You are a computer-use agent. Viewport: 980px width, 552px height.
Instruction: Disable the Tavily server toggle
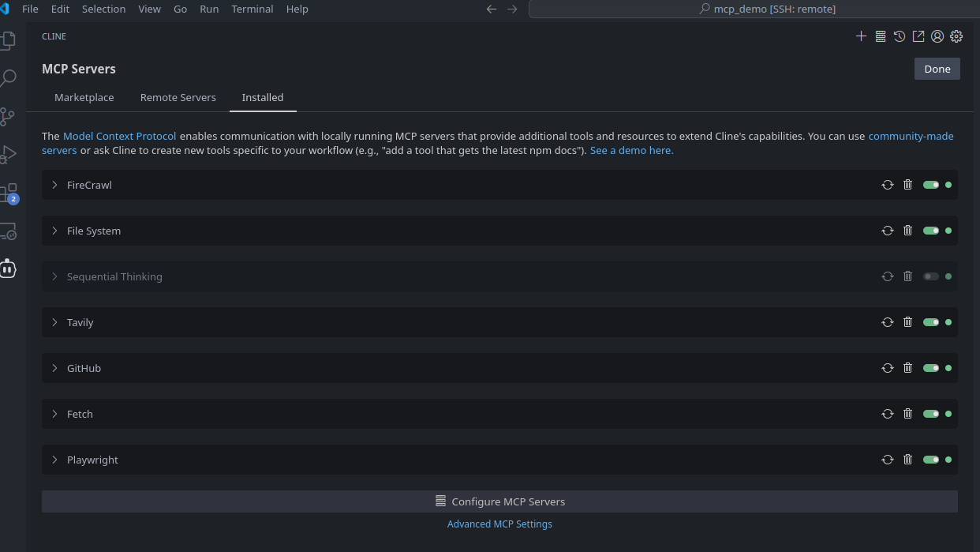pyautogui.click(x=931, y=322)
